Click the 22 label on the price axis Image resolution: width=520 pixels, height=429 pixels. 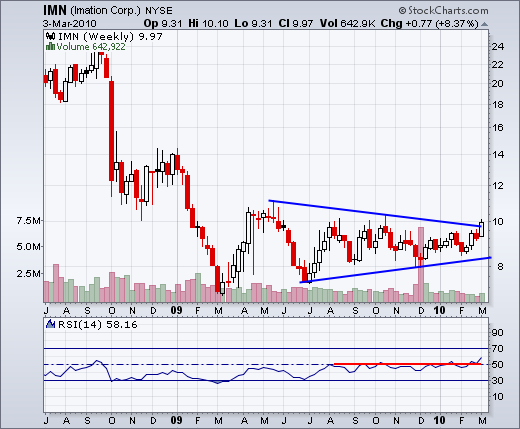coord(498,64)
